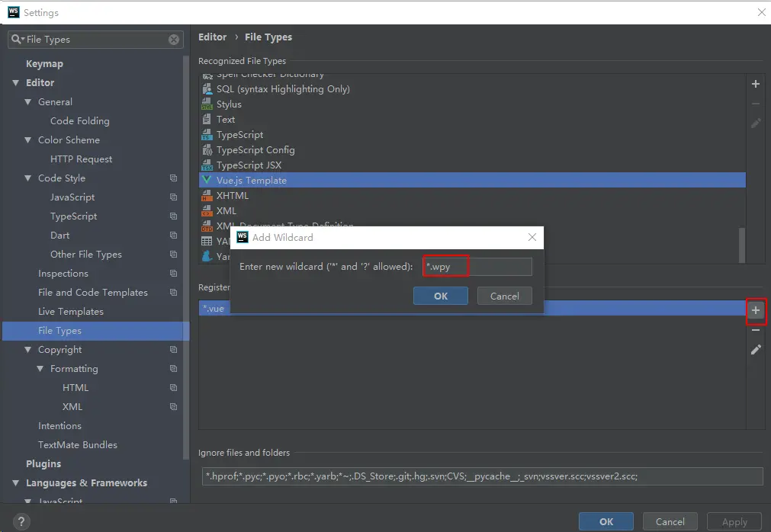Open Intentions settings page
This screenshot has height=532, width=771.
(60, 426)
